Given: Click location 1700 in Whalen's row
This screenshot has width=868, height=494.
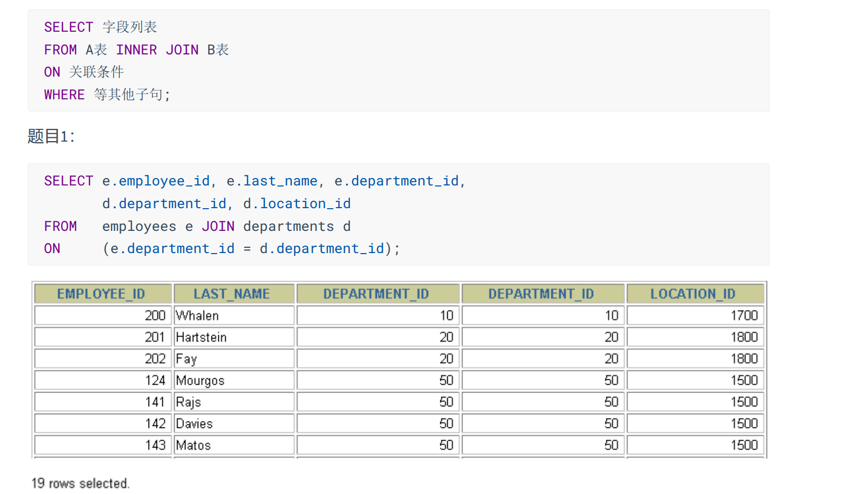Looking at the screenshot, I should click(x=695, y=315).
